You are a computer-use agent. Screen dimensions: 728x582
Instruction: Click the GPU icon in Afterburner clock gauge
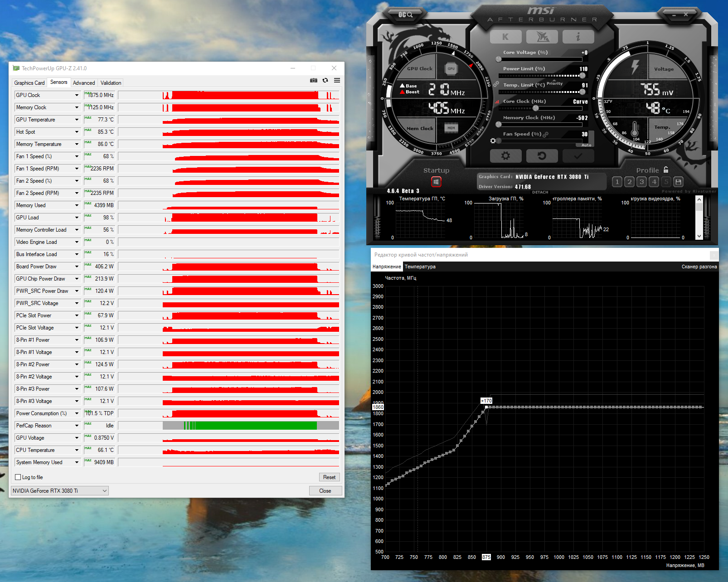pyautogui.click(x=451, y=69)
